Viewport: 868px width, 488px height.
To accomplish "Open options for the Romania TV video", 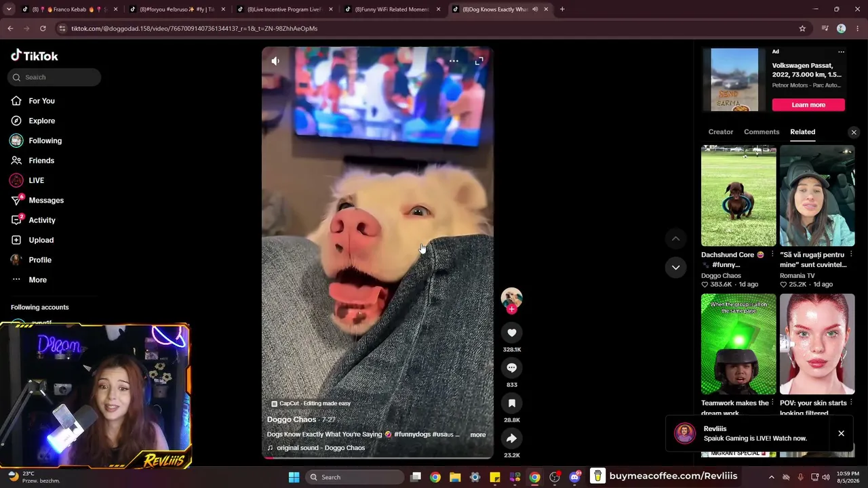I will [x=851, y=255].
